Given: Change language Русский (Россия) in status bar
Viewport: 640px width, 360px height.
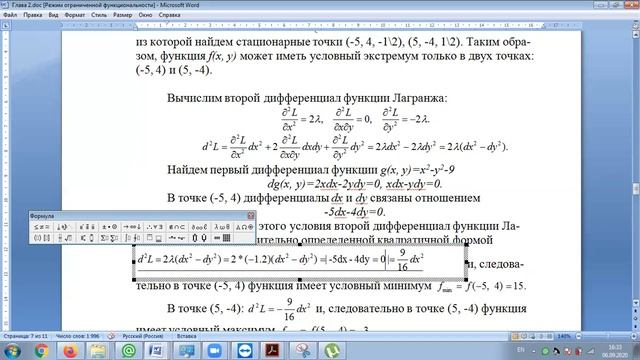Looking at the screenshot, I should tap(143, 336).
